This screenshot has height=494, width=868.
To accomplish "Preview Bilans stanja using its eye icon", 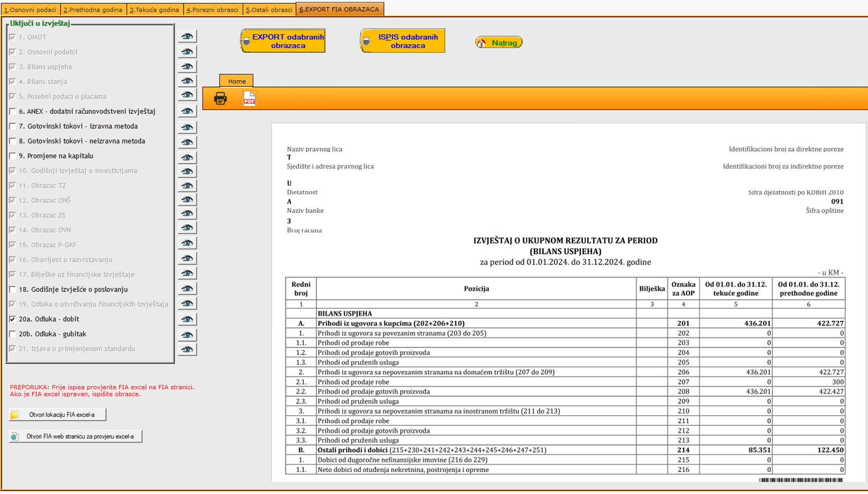I will [x=187, y=81].
